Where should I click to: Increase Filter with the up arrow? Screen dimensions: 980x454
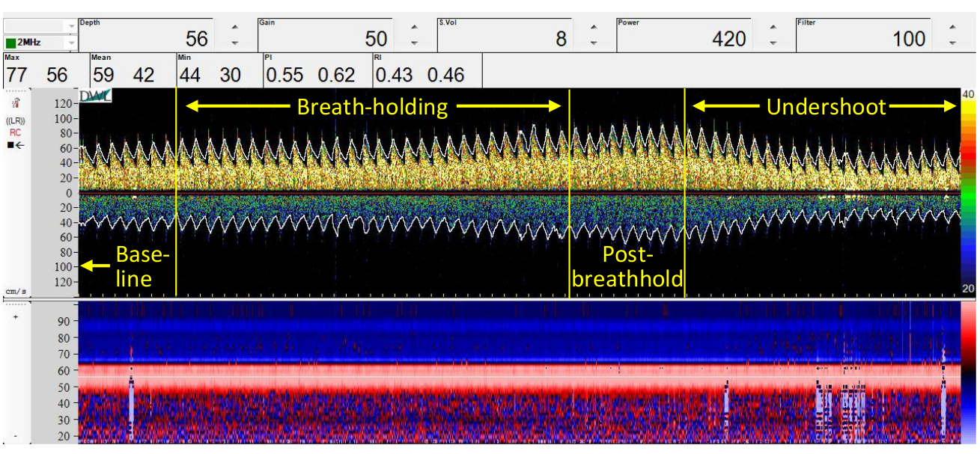[952, 28]
